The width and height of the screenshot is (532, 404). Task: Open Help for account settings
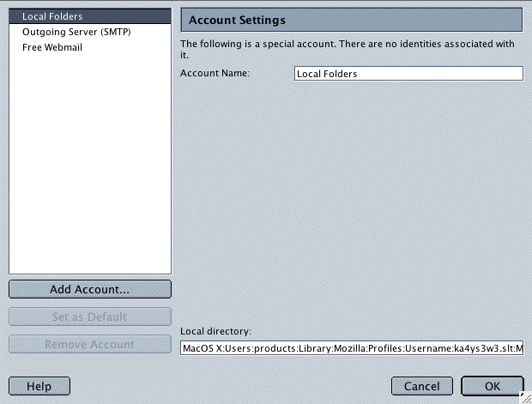point(39,386)
